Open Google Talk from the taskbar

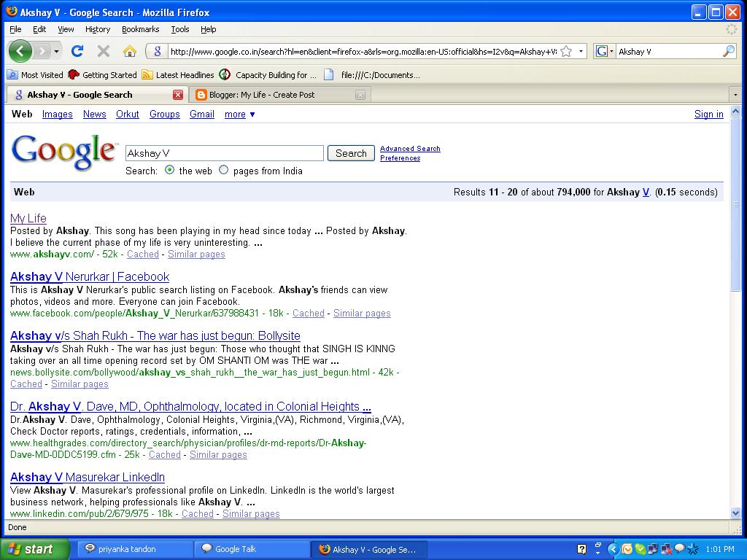tap(236, 549)
